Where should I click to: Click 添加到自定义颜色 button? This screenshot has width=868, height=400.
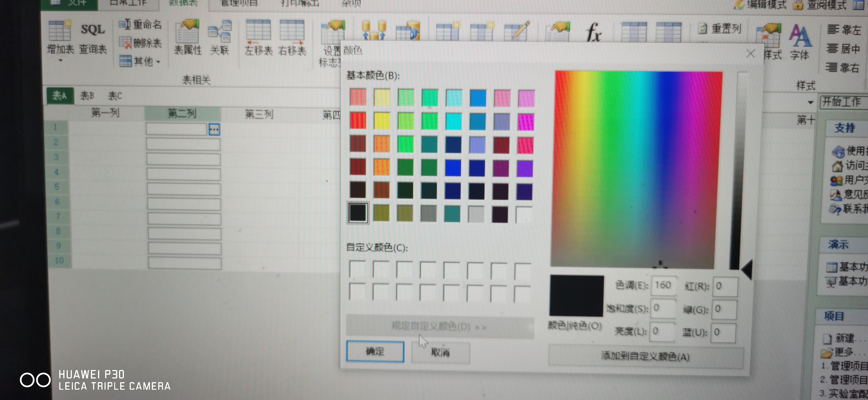(x=645, y=356)
